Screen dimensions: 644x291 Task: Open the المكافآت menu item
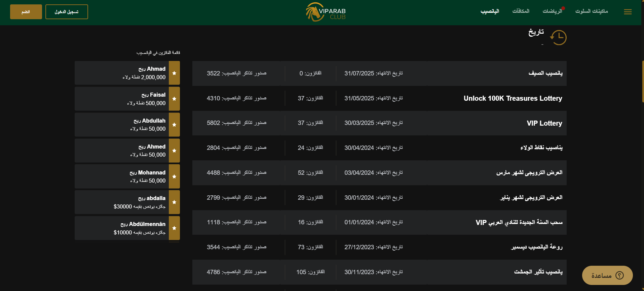[521, 11]
